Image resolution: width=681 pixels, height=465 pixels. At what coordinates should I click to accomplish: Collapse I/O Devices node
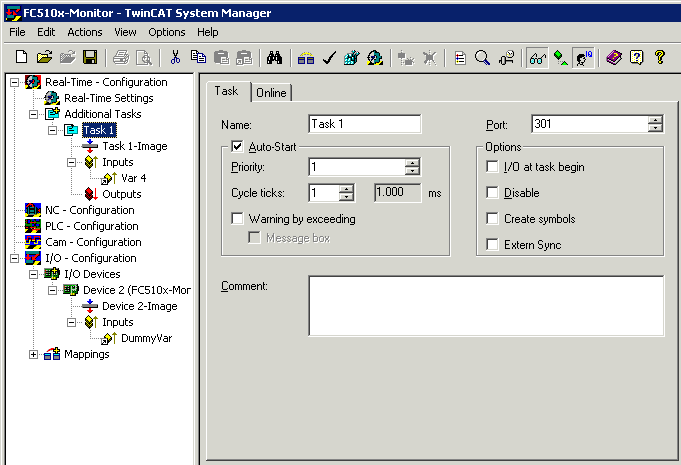click(x=33, y=274)
